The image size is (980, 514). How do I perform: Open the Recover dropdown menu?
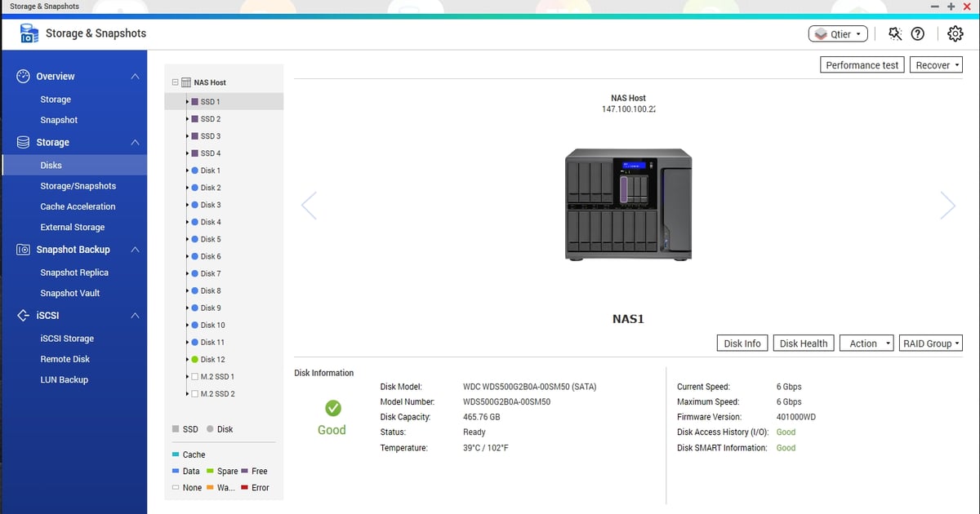pyautogui.click(x=936, y=64)
